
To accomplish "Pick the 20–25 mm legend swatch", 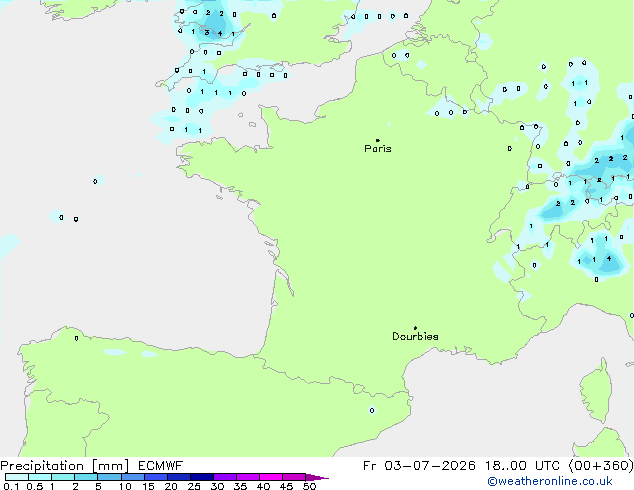I will pos(179,477).
